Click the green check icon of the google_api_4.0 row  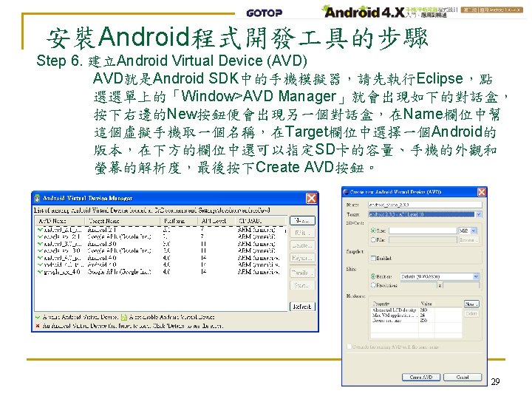point(40,272)
